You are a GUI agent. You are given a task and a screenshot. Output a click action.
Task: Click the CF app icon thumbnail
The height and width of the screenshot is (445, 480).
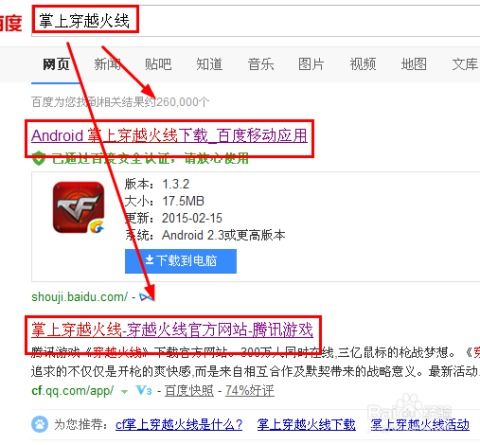(79, 207)
